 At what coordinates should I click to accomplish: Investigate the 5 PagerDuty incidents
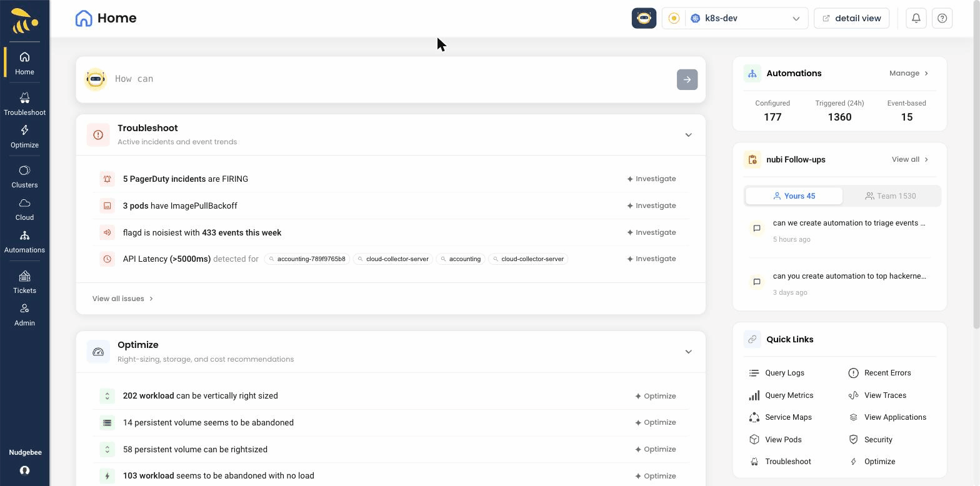tap(651, 179)
